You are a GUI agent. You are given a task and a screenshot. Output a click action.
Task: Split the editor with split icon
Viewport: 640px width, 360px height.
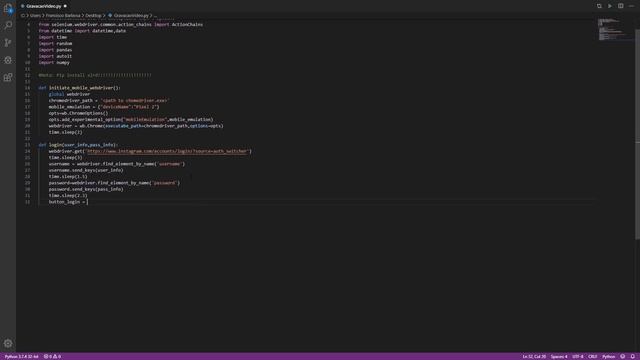click(620, 6)
